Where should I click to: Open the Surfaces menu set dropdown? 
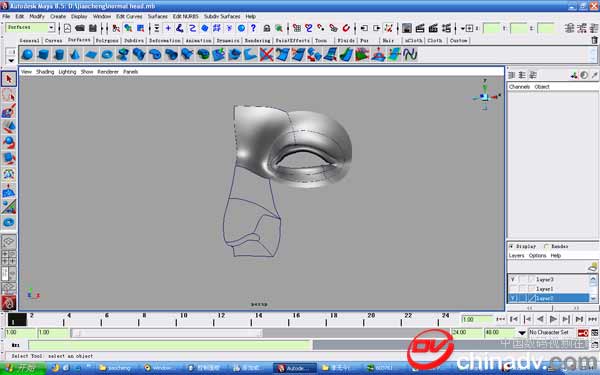30,28
